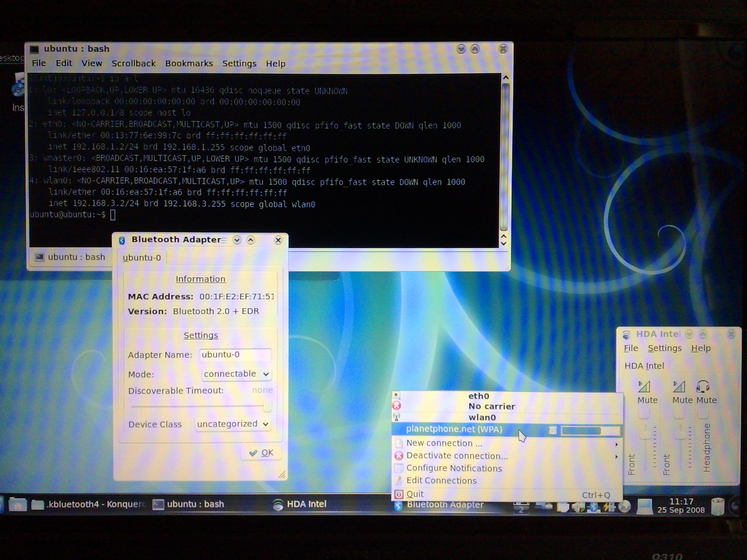Select the HDA Intel tab in the mixer
Viewport: 747px width, 560px height.
(x=644, y=366)
